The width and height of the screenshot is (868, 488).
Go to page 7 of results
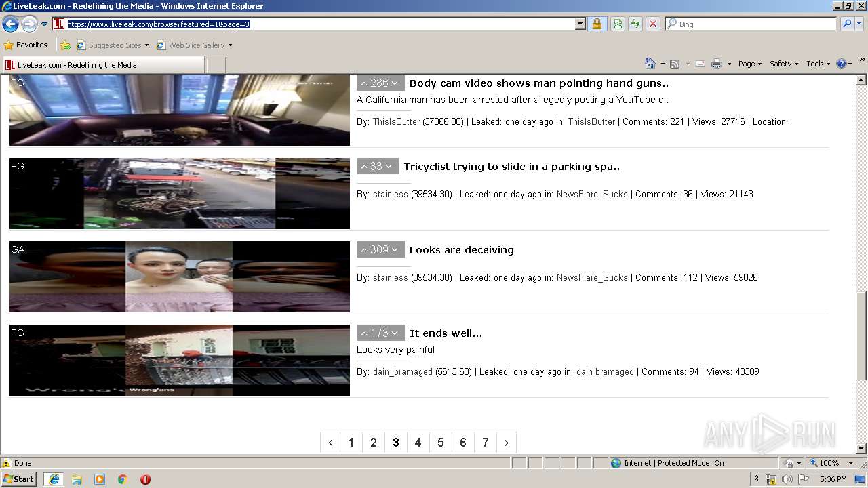[x=486, y=443]
